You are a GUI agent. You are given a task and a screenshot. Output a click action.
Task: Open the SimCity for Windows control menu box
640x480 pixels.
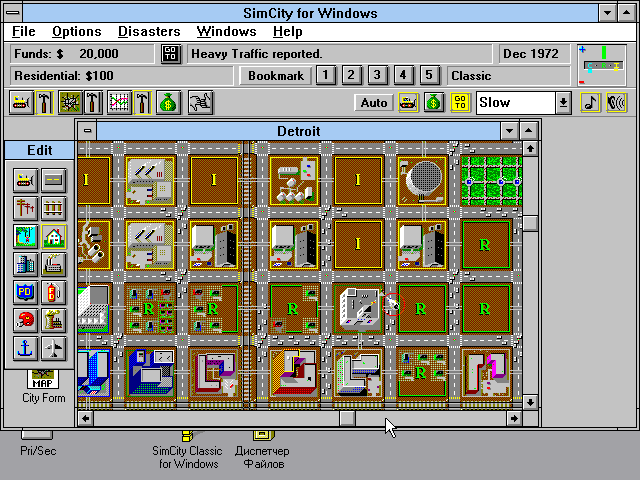point(13,13)
